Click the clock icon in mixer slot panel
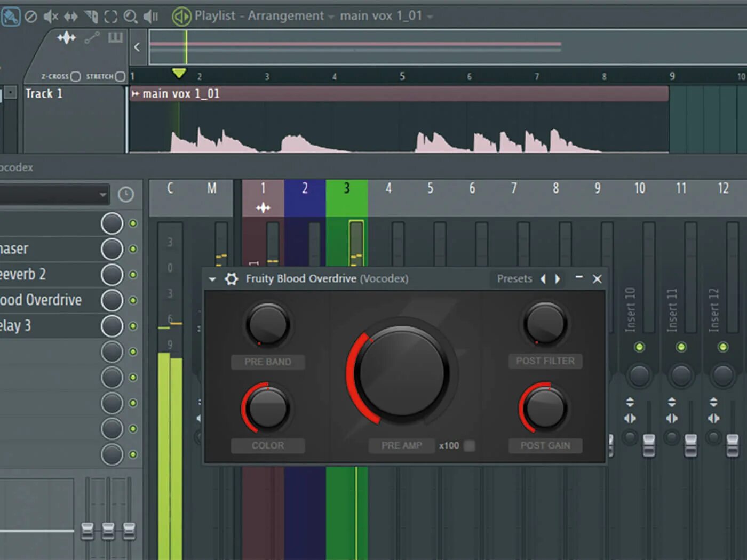Screen dimensions: 747x560 pos(126,194)
